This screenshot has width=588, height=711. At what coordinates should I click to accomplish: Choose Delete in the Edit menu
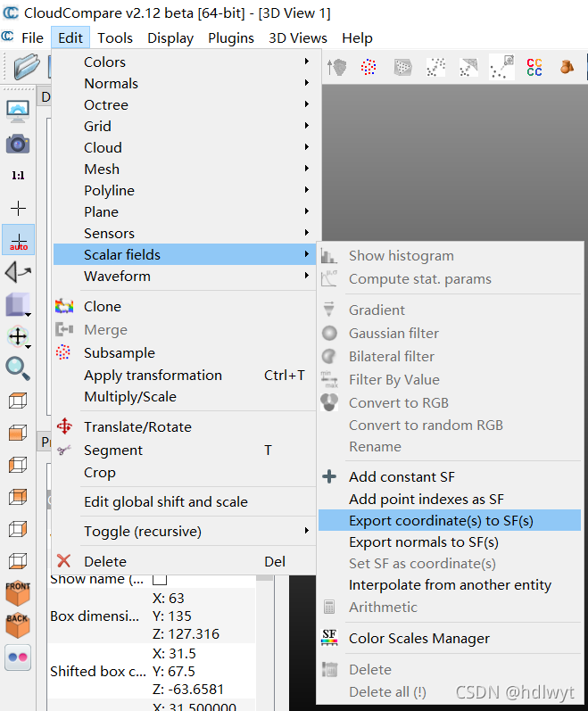pyautogui.click(x=184, y=561)
